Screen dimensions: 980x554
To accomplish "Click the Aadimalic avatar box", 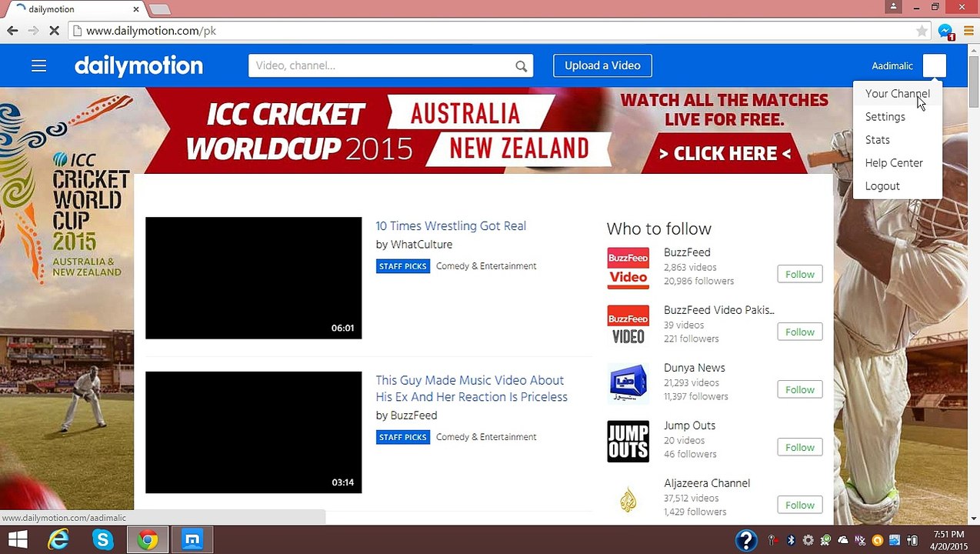I will [x=934, y=65].
